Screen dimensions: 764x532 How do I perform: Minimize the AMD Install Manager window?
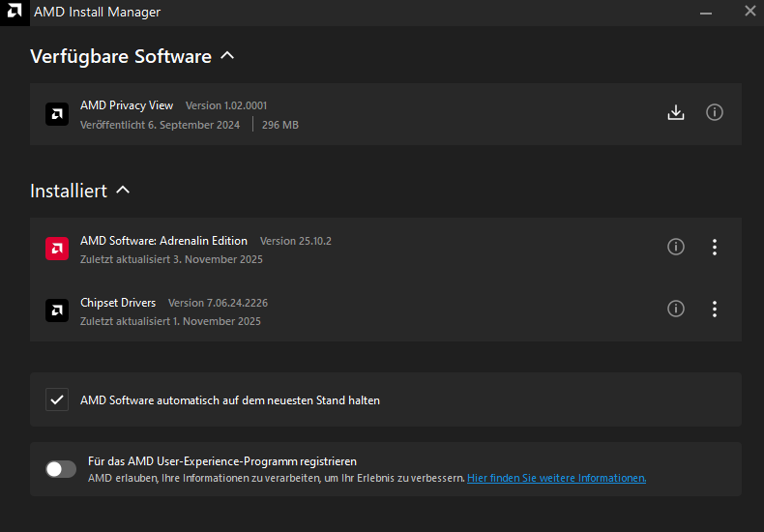[706, 12]
